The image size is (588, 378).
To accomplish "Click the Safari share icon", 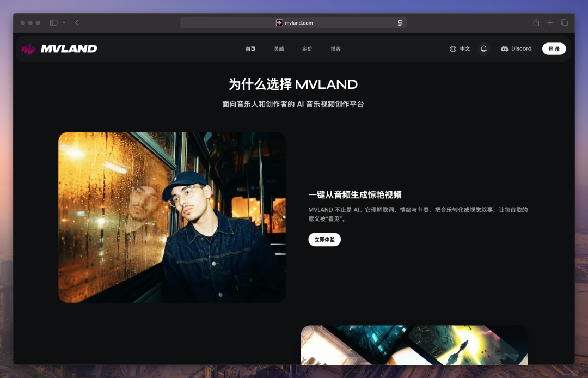I will click(x=536, y=22).
